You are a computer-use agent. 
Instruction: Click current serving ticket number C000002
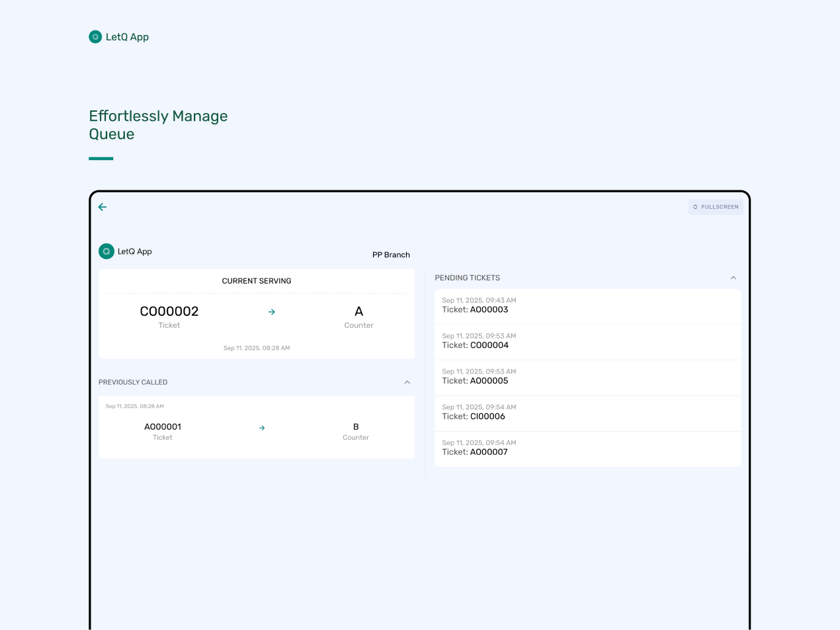click(x=169, y=311)
